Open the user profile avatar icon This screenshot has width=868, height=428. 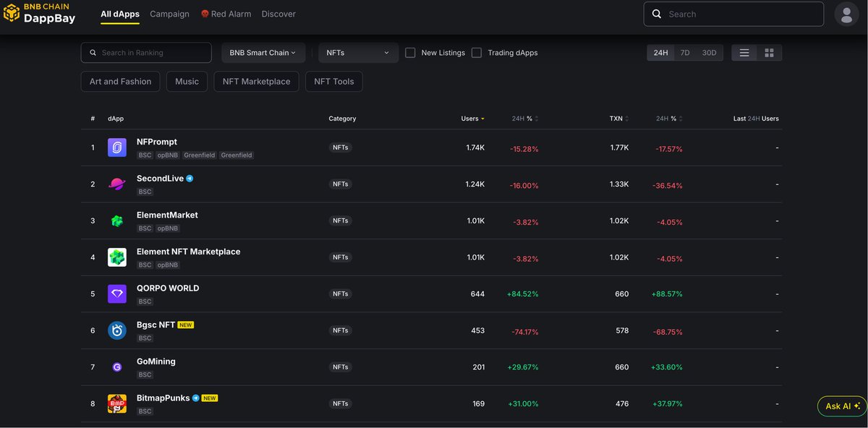[x=846, y=14]
